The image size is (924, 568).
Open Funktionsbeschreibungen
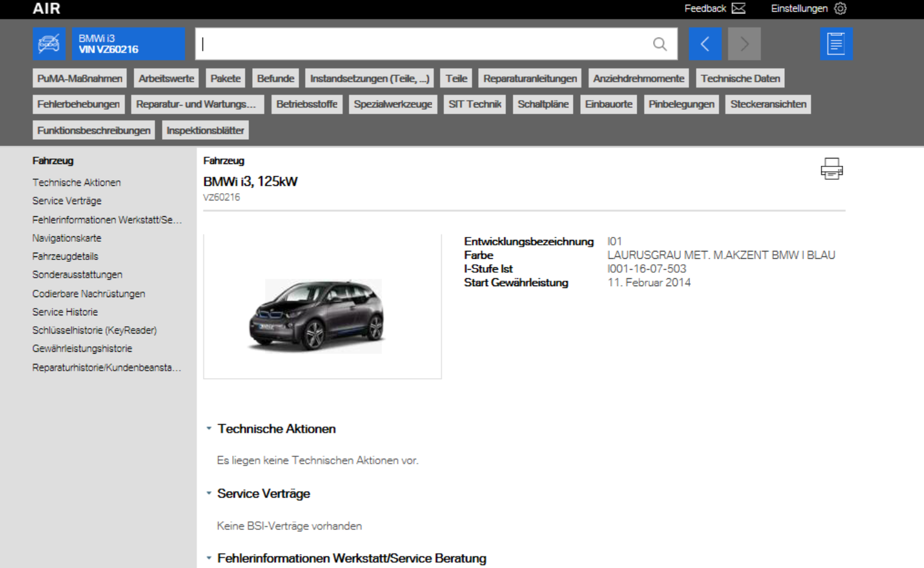(94, 130)
